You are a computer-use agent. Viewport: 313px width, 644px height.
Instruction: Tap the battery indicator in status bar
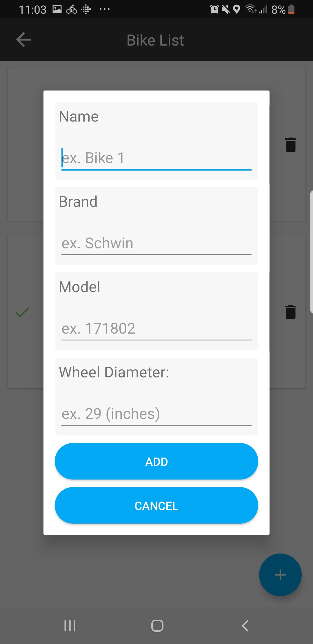point(291,10)
